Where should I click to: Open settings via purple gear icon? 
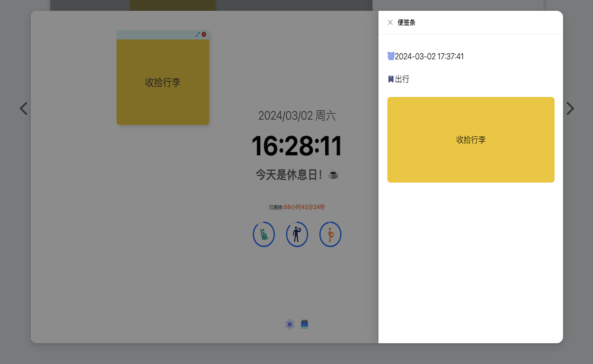tap(290, 324)
